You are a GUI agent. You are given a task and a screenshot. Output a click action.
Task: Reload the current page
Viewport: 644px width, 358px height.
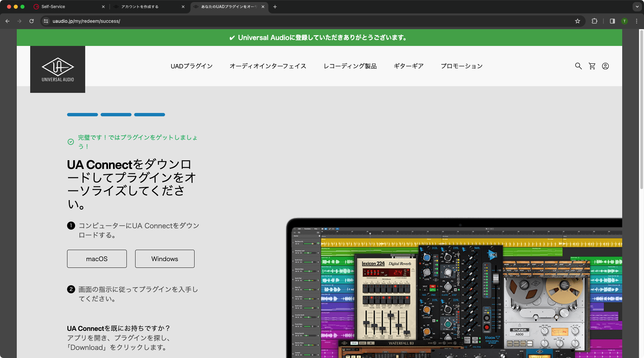(x=32, y=21)
